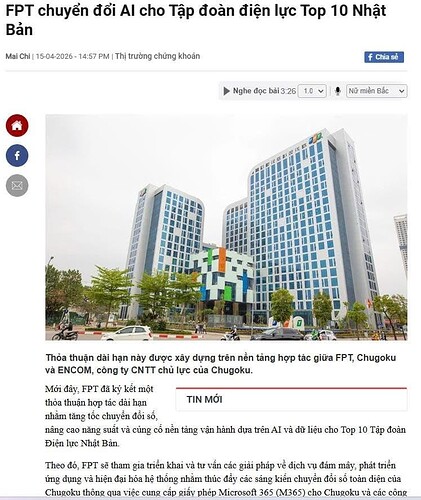Viewport: 421px width, 500px height.
Task: Share via the blue Facebook circle icon
Action: [x=17, y=156]
